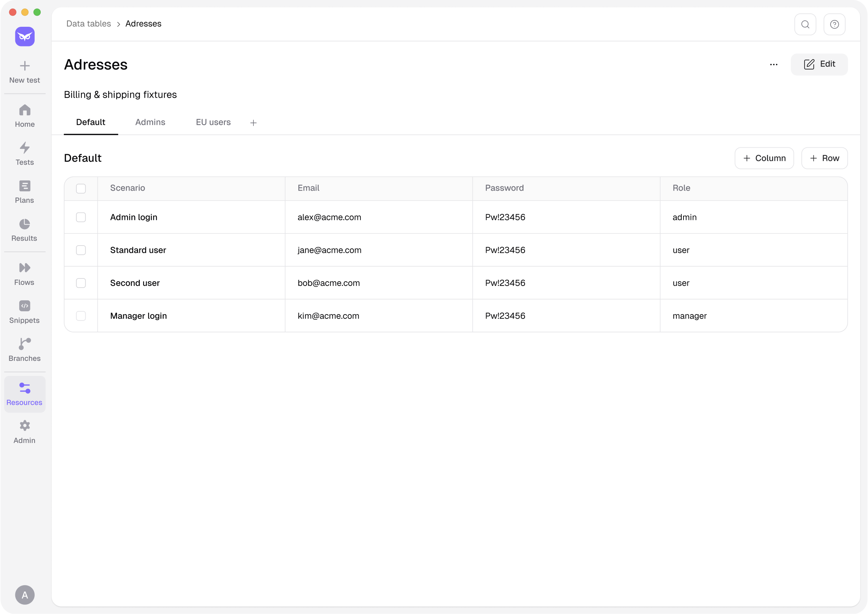Screen dimensions: 868x614
Task: Click Standard user's role cell
Action: click(x=753, y=250)
